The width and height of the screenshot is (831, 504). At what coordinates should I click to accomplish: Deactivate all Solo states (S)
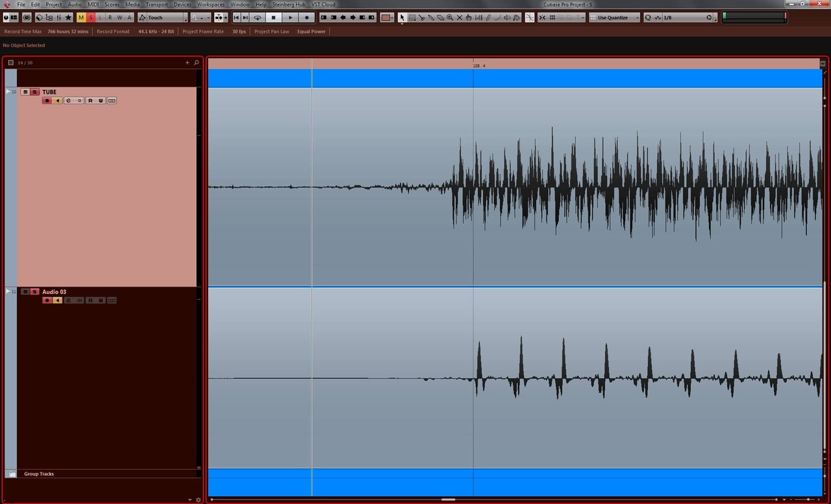point(91,18)
